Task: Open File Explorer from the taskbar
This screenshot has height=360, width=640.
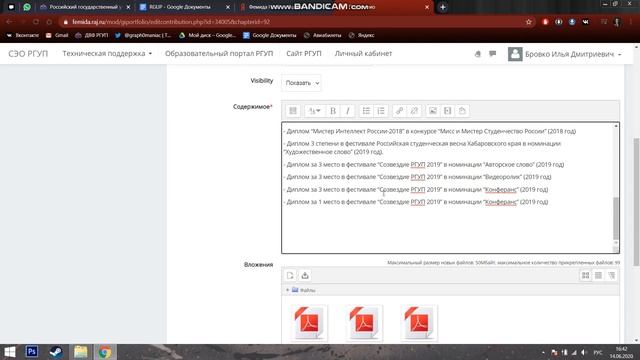Action: click(x=80, y=352)
